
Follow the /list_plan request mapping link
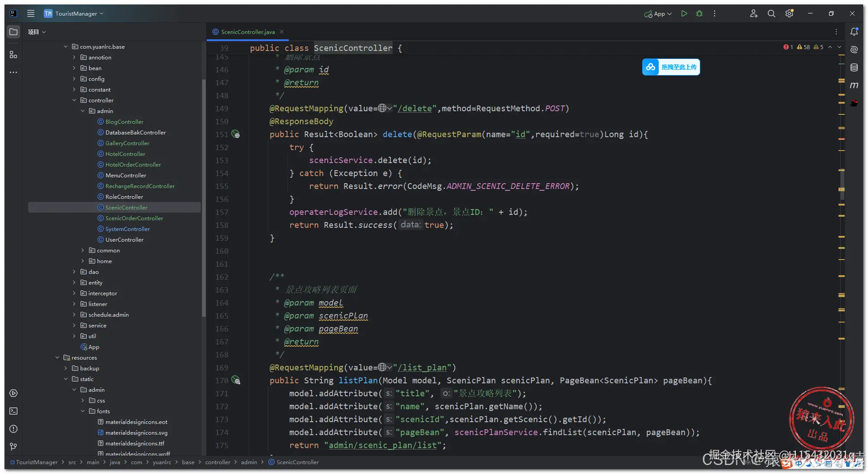click(422, 368)
